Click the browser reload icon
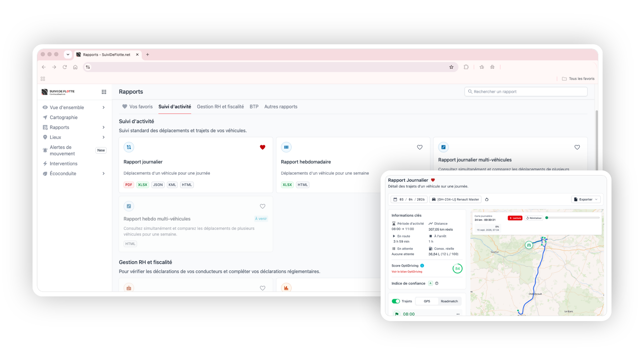 65,67
